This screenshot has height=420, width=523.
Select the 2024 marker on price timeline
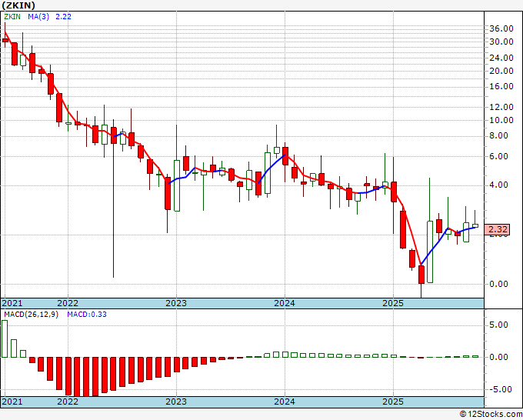285,303
